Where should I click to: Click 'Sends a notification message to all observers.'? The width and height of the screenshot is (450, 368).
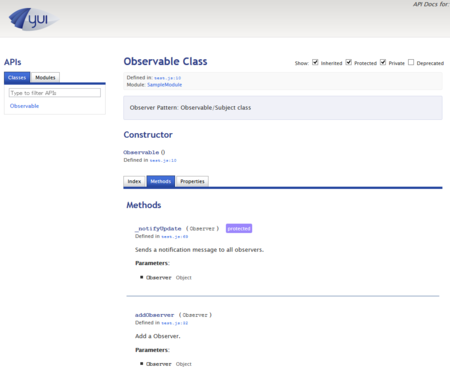point(199,250)
